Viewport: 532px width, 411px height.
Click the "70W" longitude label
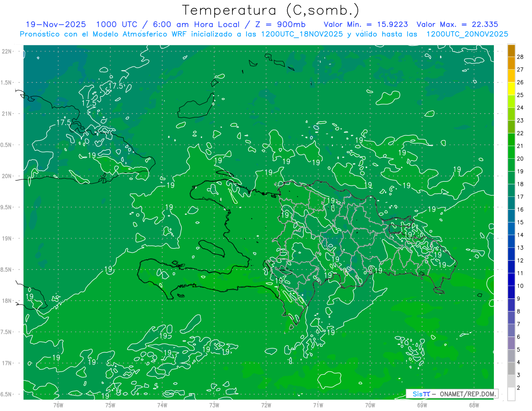pos(370,405)
